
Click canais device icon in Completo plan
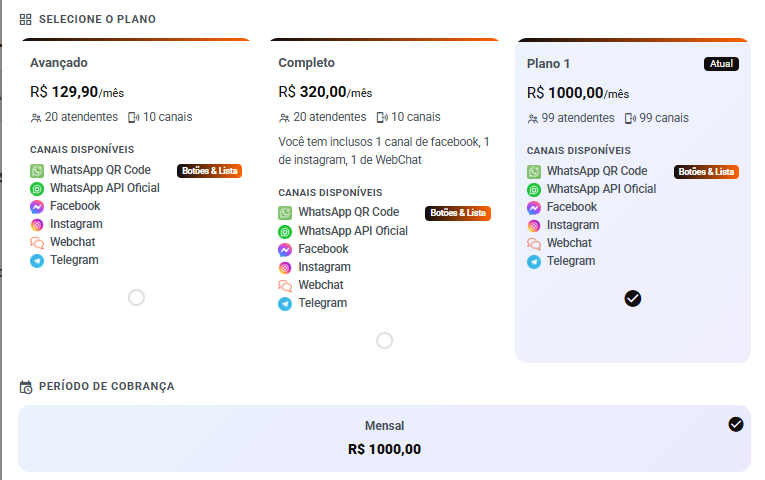(x=382, y=118)
